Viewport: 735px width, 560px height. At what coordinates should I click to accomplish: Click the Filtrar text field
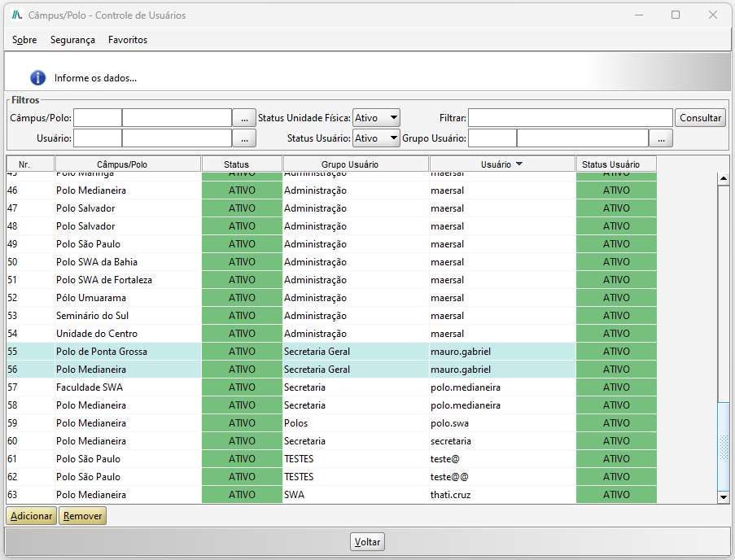(571, 118)
